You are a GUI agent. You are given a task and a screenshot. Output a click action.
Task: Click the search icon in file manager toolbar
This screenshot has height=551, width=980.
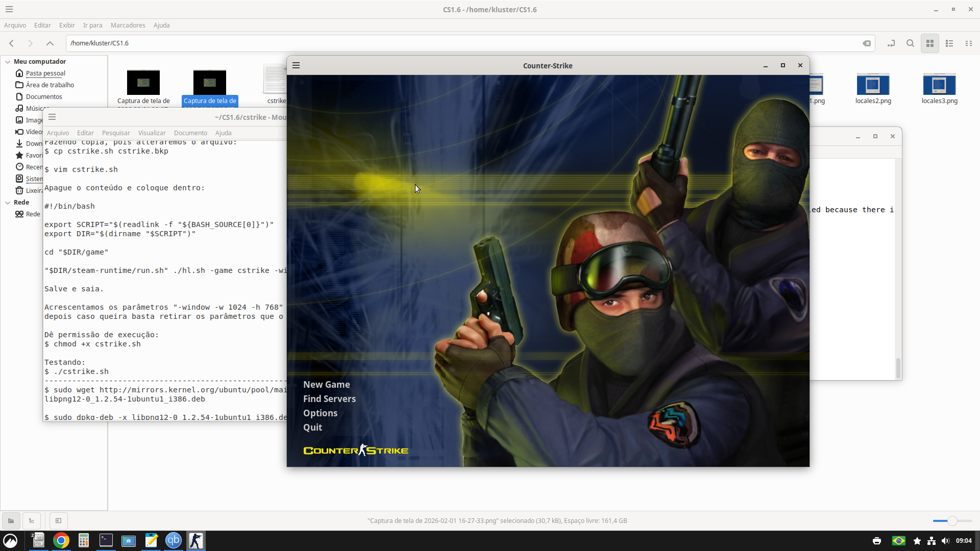point(910,43)
